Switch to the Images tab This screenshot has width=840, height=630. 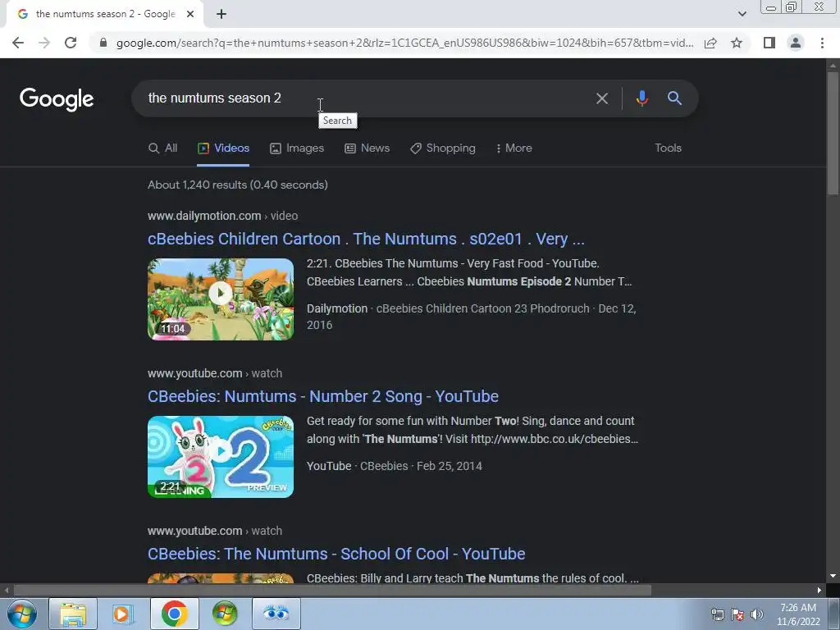(x=297, y=148)
